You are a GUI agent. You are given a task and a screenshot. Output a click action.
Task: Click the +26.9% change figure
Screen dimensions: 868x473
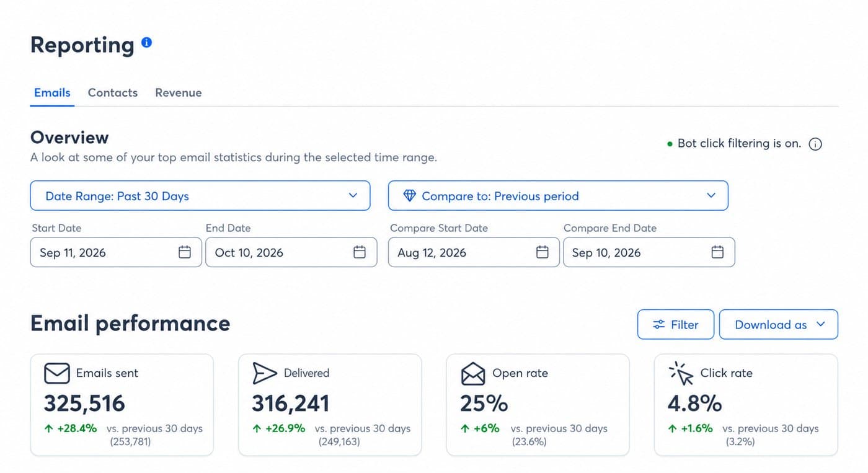click(x=285, y=428)
